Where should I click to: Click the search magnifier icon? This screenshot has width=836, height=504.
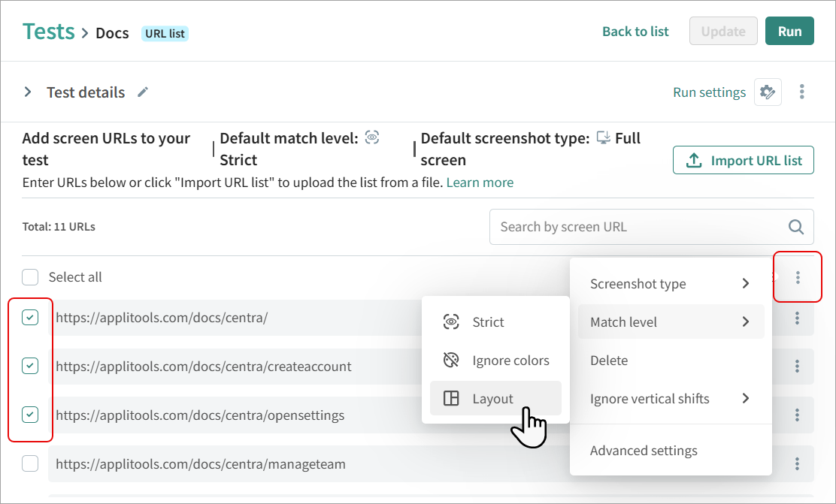(795, 227)
